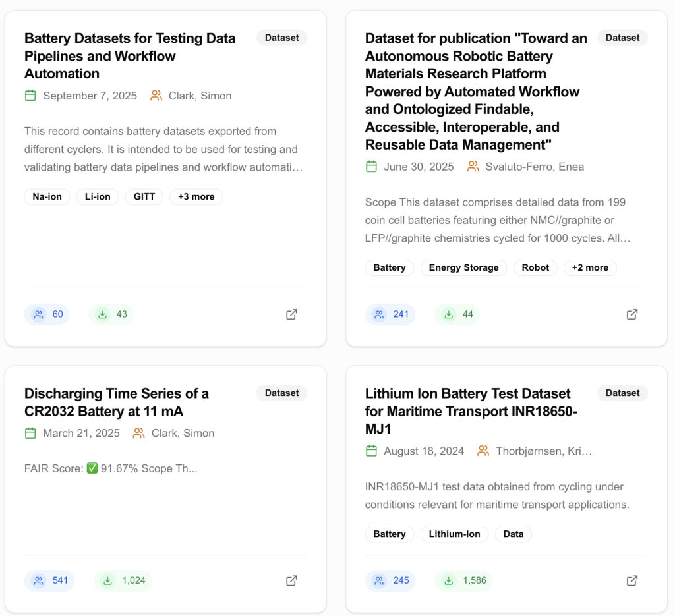Viewport: 675px width, 616px height.
Task: Click the calendar icon beside September 7, 2025
Action: (30, 96)
